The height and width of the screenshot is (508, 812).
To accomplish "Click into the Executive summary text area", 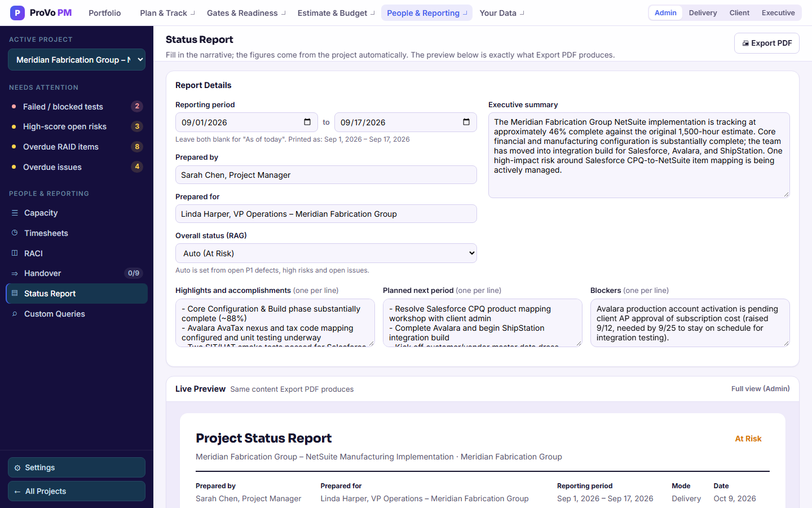I will click(x=639, y=155).
